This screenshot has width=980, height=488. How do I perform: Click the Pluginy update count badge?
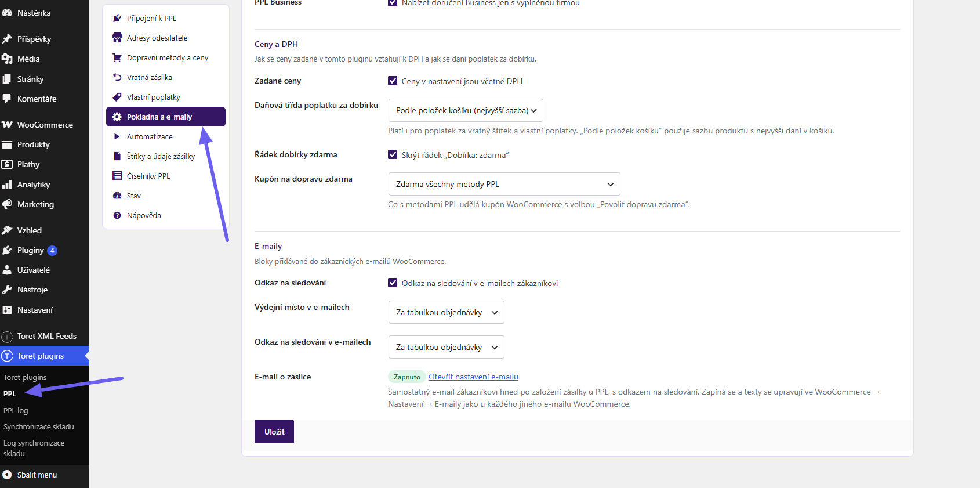click(52, 250)
